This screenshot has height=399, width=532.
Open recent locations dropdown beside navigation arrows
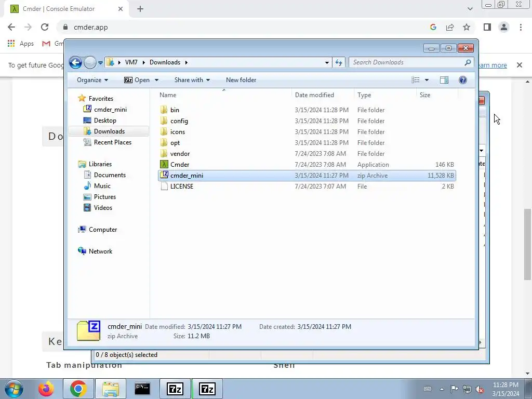(100, 63)
